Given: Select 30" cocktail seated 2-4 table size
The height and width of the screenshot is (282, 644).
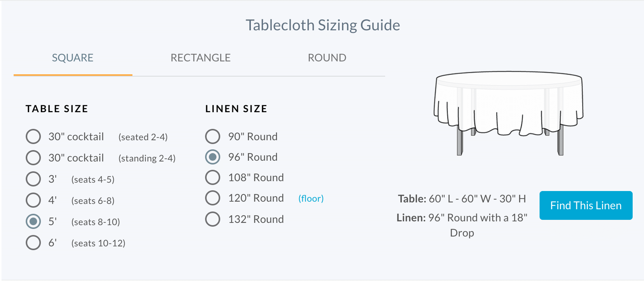Looking at the screenshot, I should pos(33,136).
